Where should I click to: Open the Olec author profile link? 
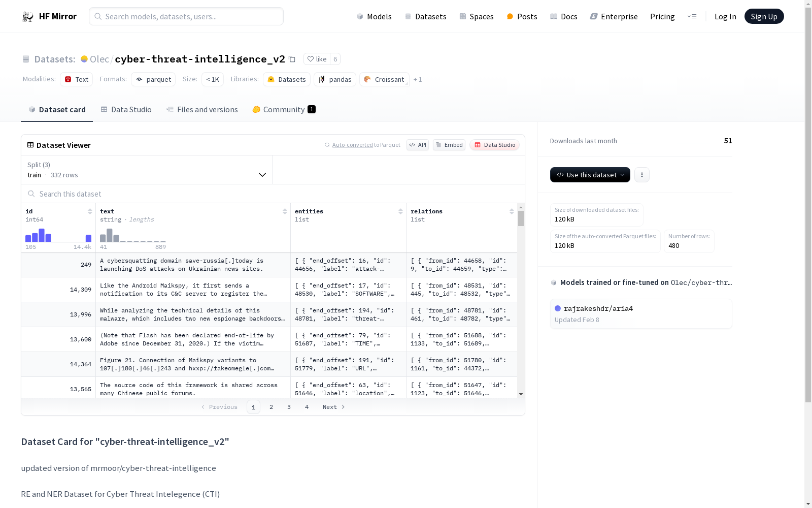99,59
